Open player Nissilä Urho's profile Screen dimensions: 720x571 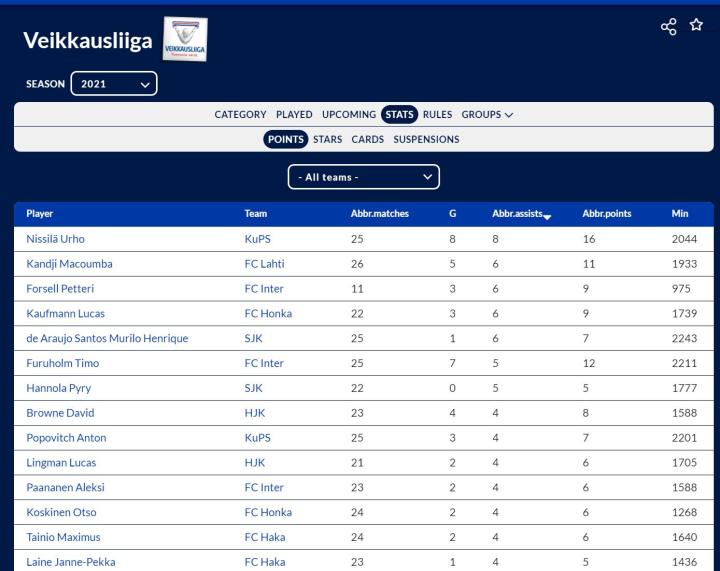(x=54, y=239)
